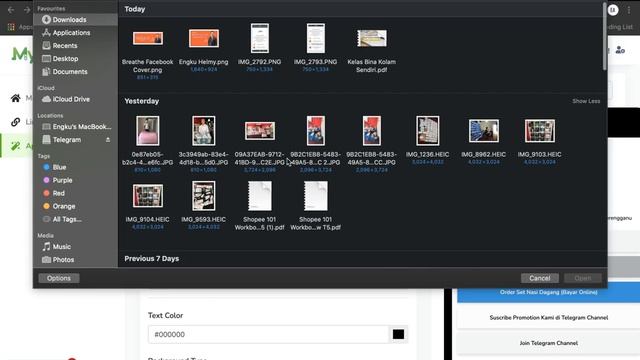The height and width of the screenshot is (360, 640).
Task: Filter by the Red tag
Action: (x=75, y=193)
